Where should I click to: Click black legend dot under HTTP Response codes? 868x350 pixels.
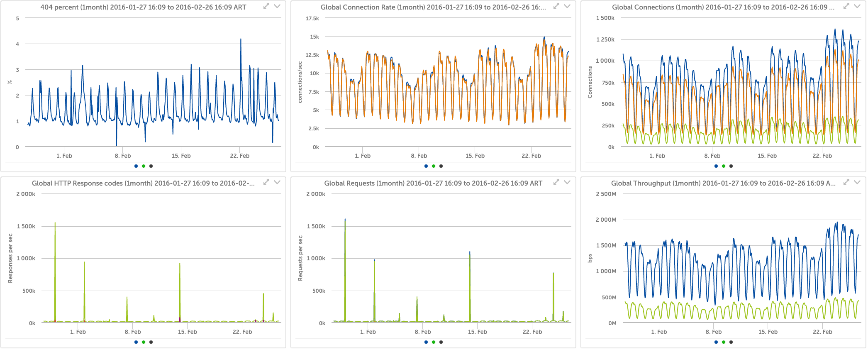(151, 342)
